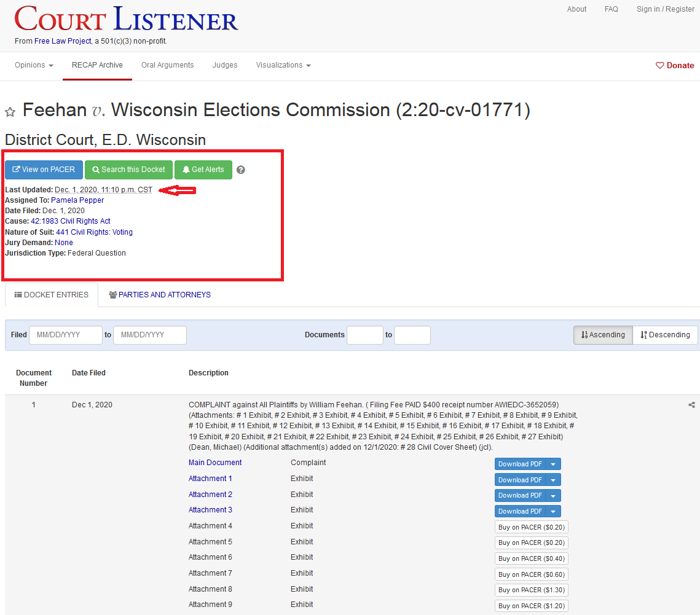
Task: Click the Jury Demand None link
Action: pos(64,242)
